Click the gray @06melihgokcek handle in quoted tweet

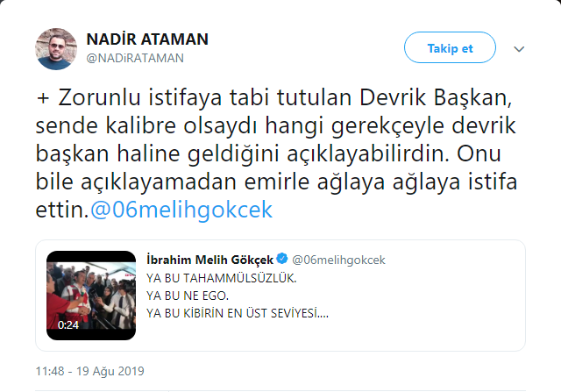tap(337, 260)
